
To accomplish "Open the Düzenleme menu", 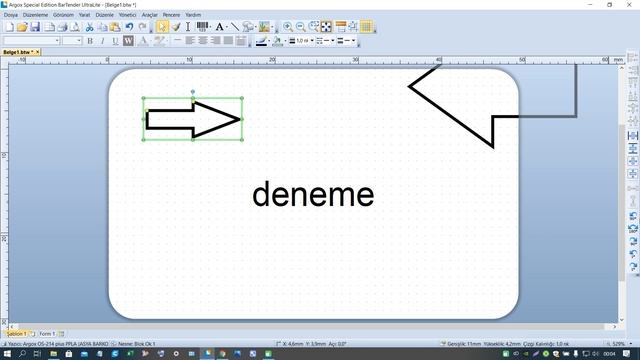I will (x=36, y=15).
